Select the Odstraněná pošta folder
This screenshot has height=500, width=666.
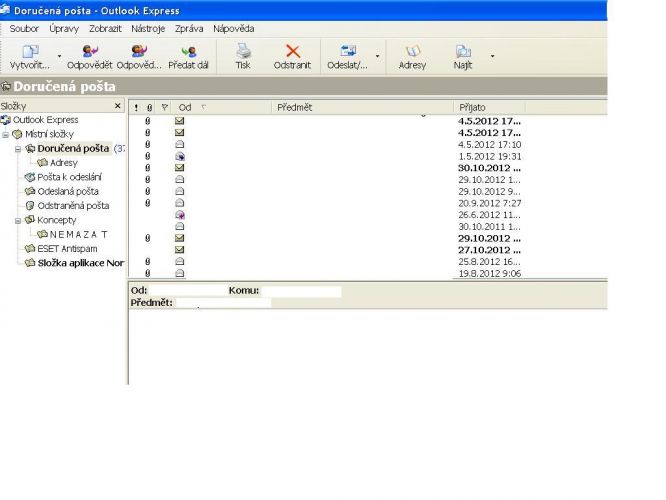coord(73,206)
